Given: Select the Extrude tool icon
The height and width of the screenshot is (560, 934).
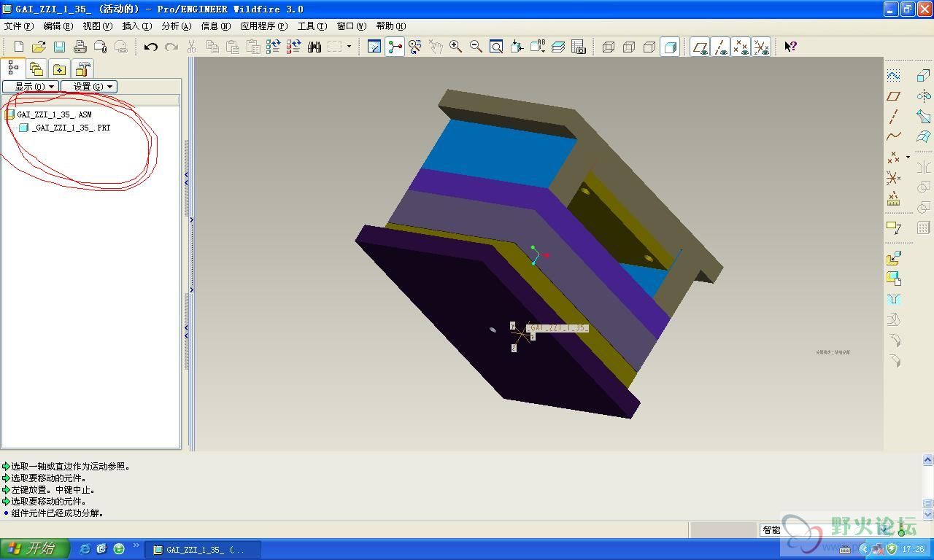Looking at the screenshot, I should 923,76.
